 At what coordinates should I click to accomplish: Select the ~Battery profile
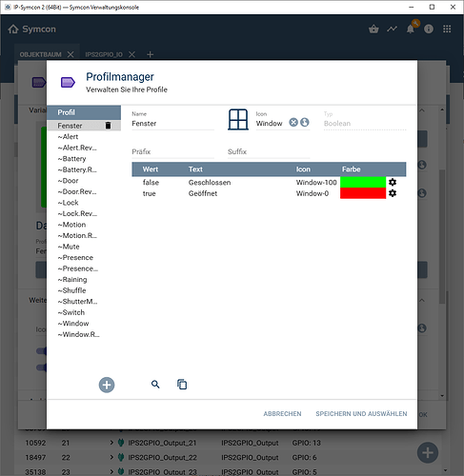[x=71, y=159]
